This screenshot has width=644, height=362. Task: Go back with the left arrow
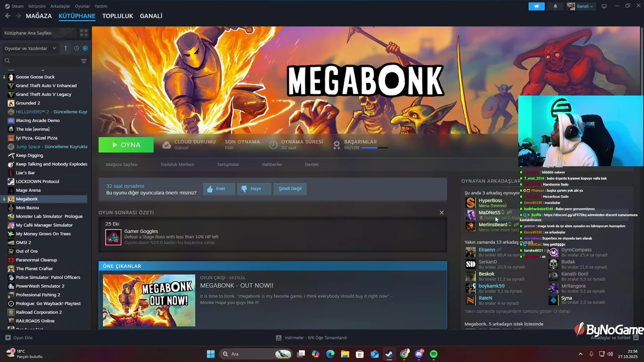tap(8, 16)
